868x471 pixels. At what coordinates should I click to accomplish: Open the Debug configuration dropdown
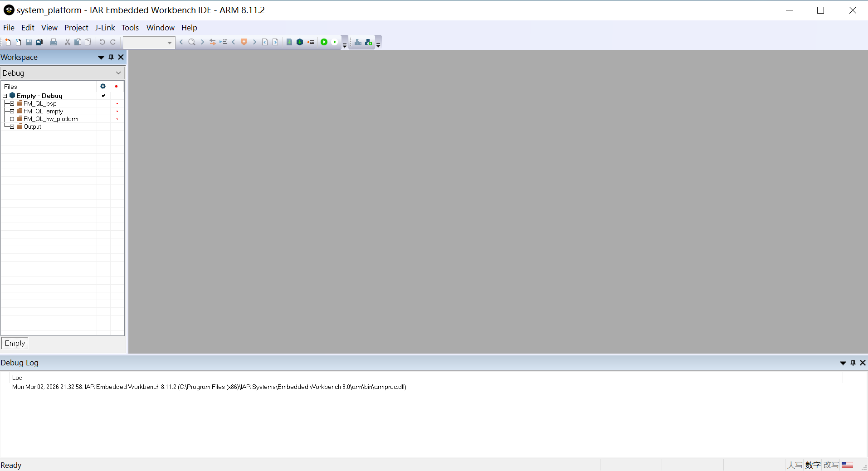(118, 73)
